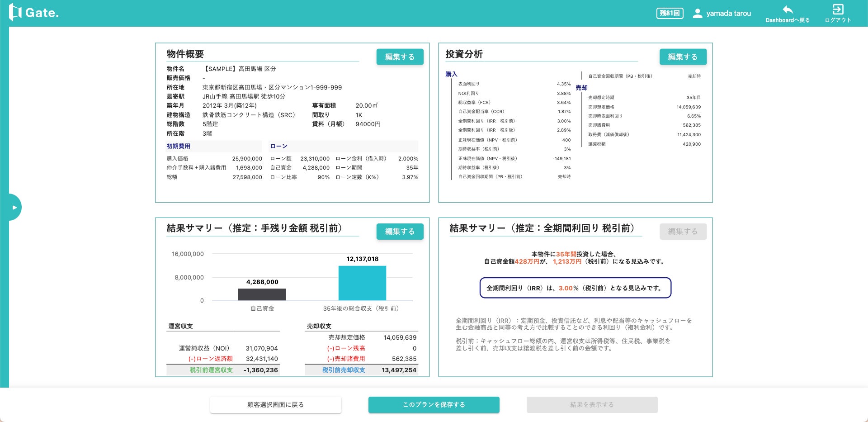
Task: Click the 賃料 value 94000円
Action: [x=368, y=124]
